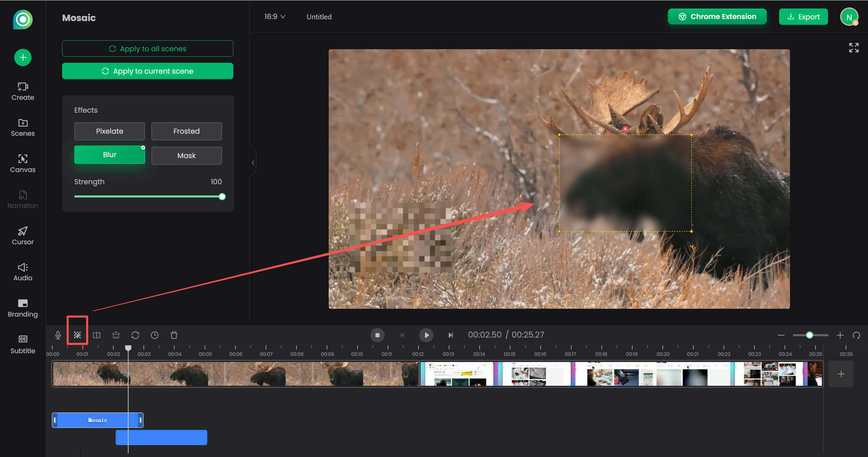The image size is (868, 457).
Task: Open the microphone recording tool
Action: click(x=58, y=335)
